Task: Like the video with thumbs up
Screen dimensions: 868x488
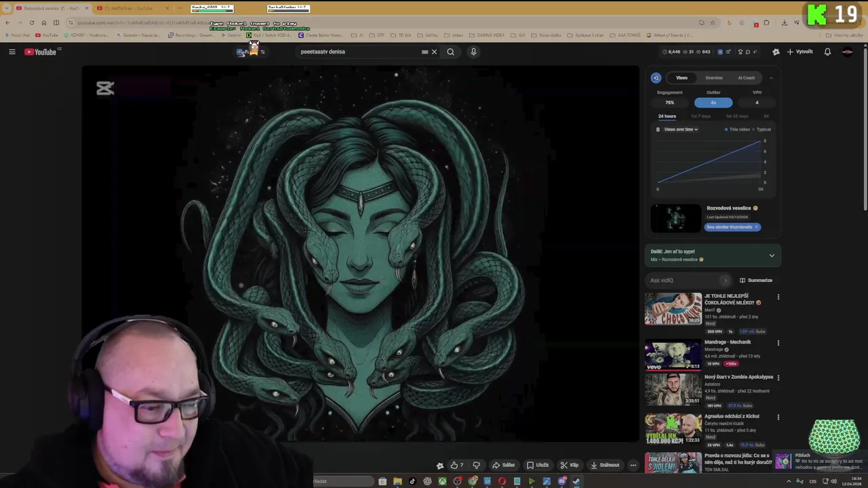Action: click(x=456, y=465)
